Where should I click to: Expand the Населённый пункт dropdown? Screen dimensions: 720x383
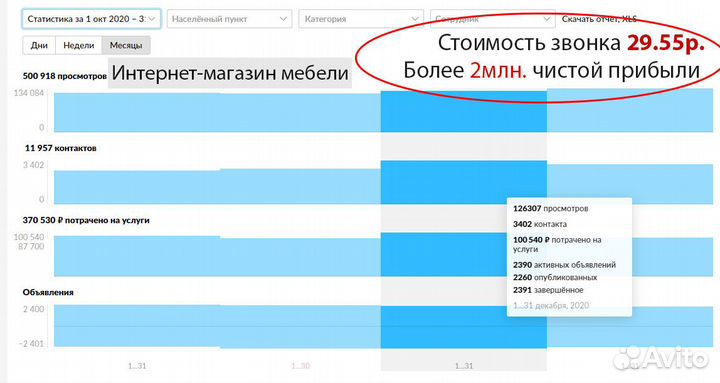(x=229, y=19)
